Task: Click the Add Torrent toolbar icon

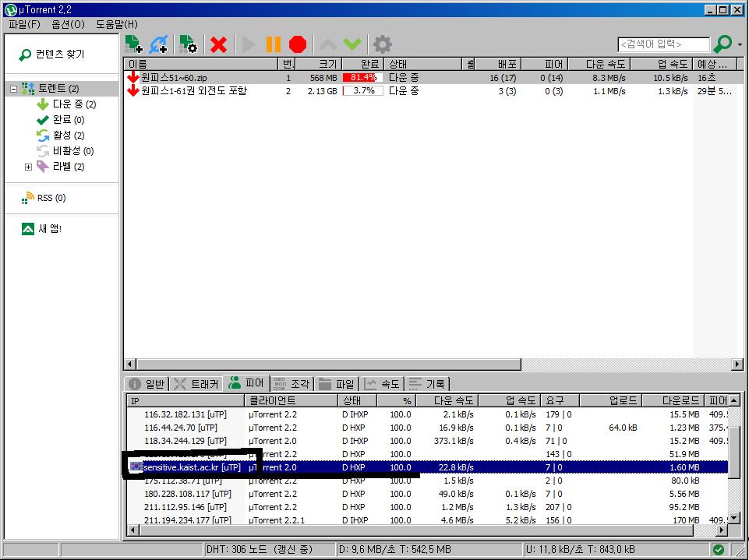Action: pyautogui.click(x=134, y=44)
